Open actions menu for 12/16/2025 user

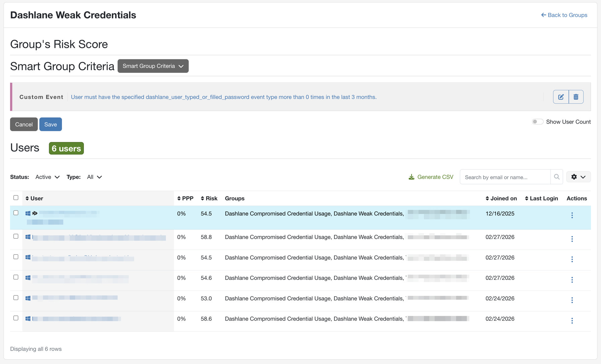[x=572, y=215]
